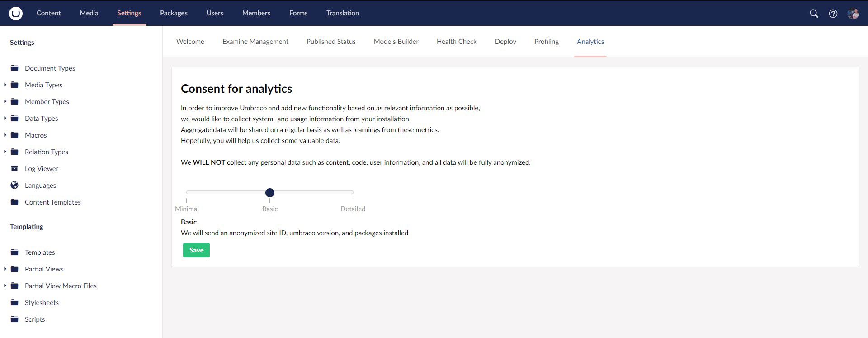Click the Relation Types folder icon
Image resolution: width=868 pixels, height=338 pixels.
[x=14, y=152]
